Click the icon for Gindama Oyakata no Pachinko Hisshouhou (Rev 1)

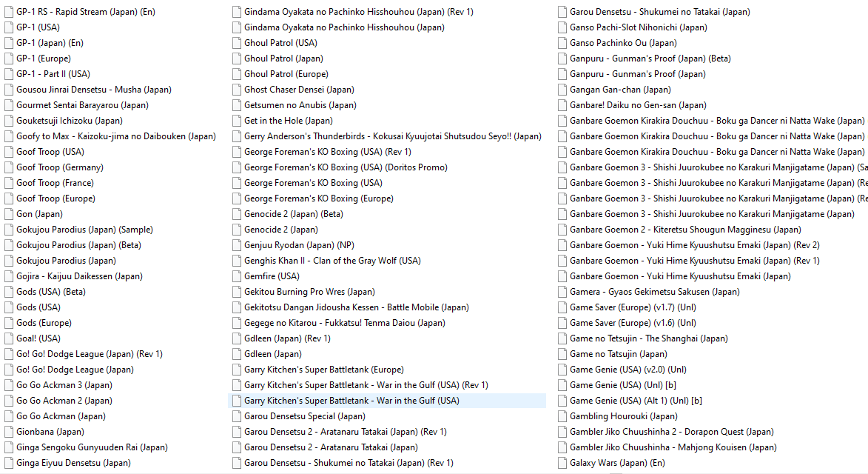point(237,12)
